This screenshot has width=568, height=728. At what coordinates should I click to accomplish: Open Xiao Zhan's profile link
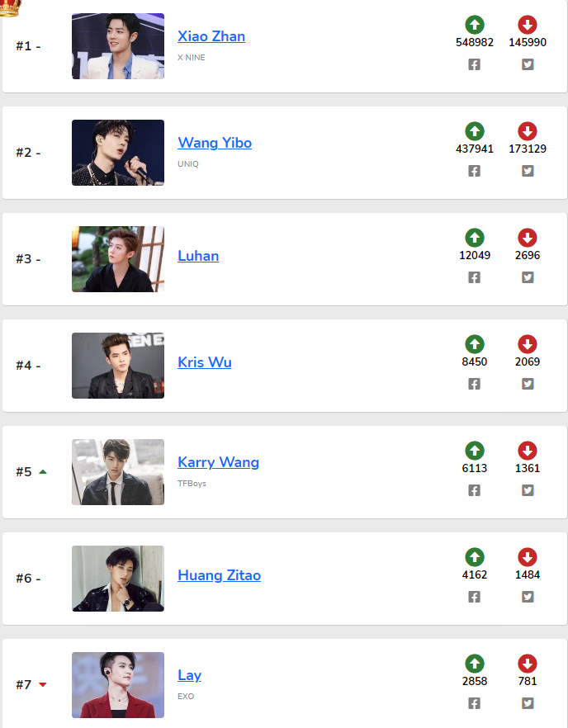click(211, 36)
